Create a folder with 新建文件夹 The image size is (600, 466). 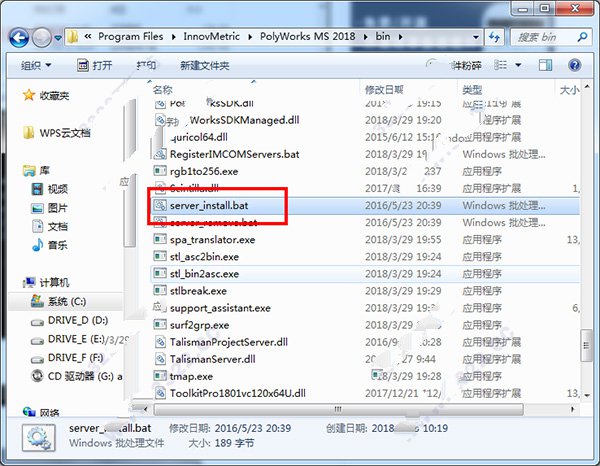coord(205,65)
